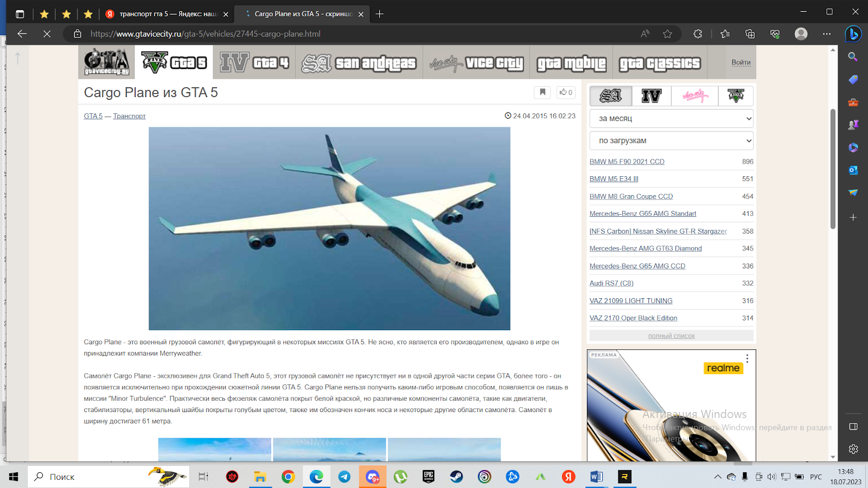Open Steam from the taskbar
This screenshot has width=868, height=488.
pos(456,477)
